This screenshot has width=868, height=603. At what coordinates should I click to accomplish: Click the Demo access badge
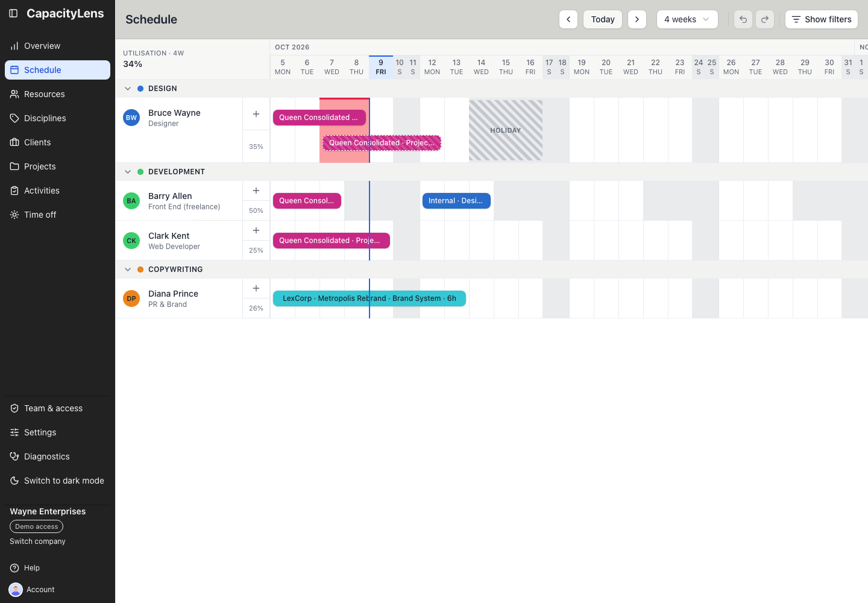pyautogui.click(x=36, y=526)
